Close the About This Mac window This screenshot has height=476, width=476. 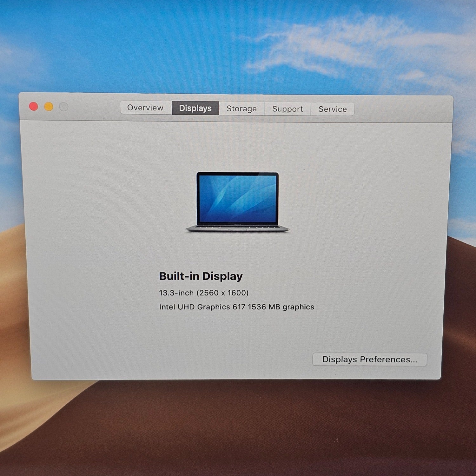34,106
